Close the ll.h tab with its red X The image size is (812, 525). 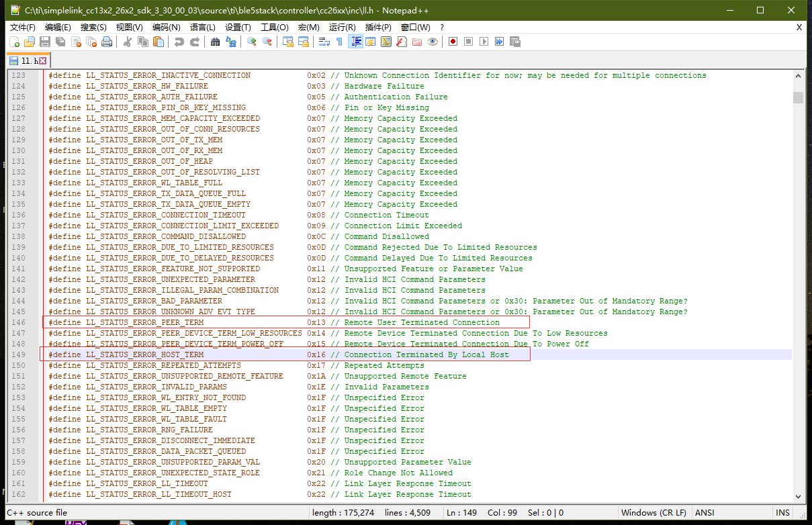coord(43,61)
